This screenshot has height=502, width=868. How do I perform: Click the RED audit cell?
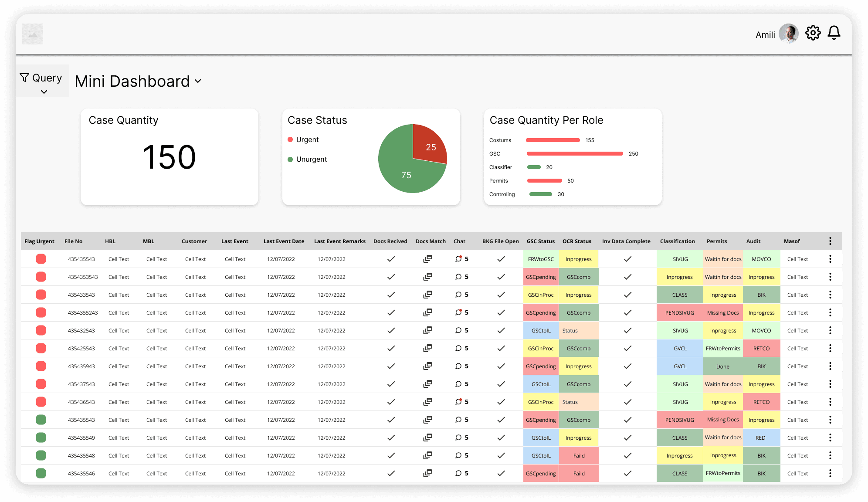click(x=761, y=438)
